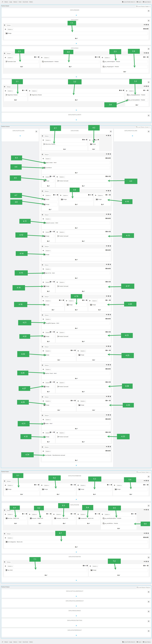
Task: Click plus icon in DISPLAYNAVFULLWIDTH section
Action: (x=76, y=120)
